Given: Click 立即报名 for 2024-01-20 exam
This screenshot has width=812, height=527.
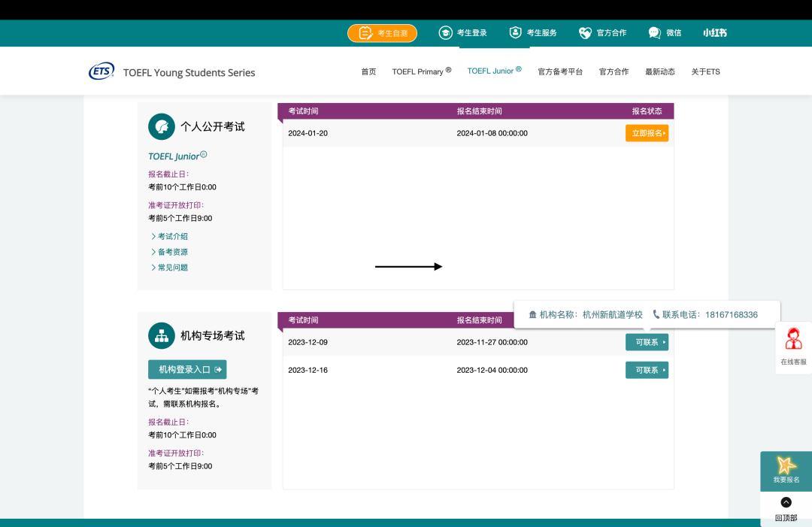Looking at the screenshot, I should [x=647, y=133].
